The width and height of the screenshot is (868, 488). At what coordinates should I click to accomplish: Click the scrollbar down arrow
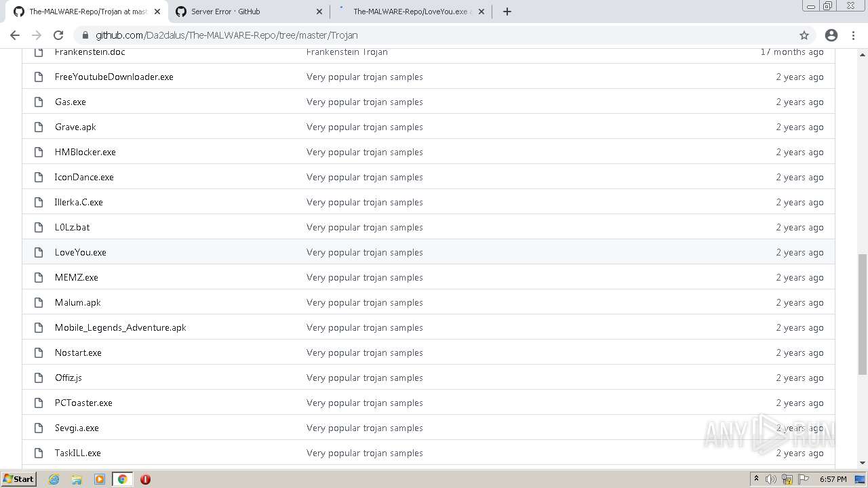[862, 463]
